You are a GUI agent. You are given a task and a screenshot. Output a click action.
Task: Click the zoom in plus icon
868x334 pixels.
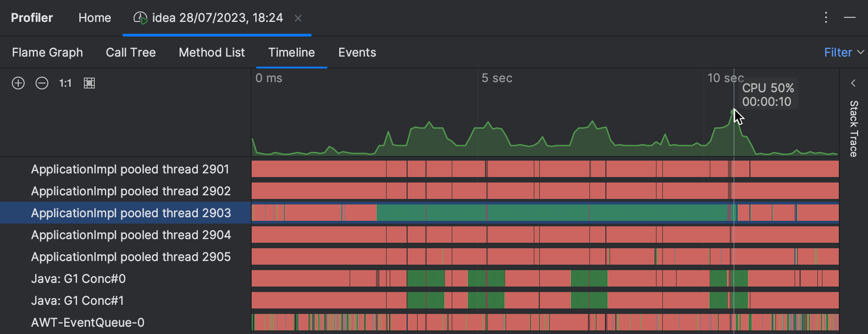click(18, 83)
